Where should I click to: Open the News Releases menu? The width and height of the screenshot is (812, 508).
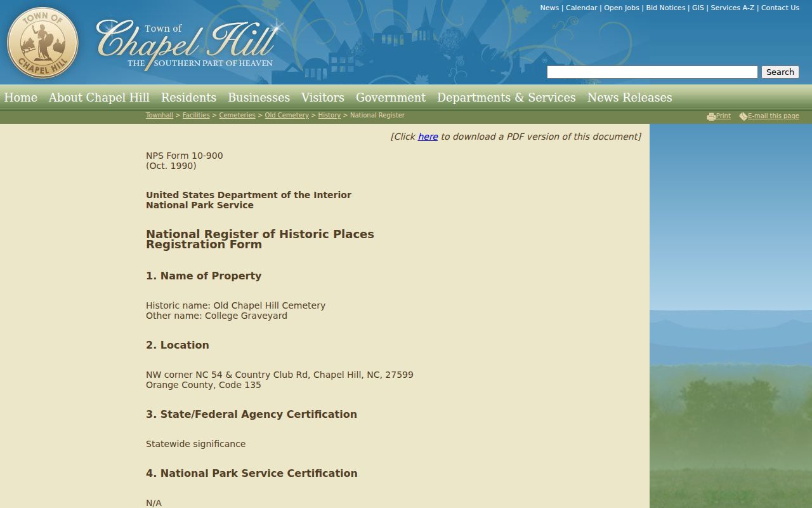pyautogui.click(x=629, y=97)
